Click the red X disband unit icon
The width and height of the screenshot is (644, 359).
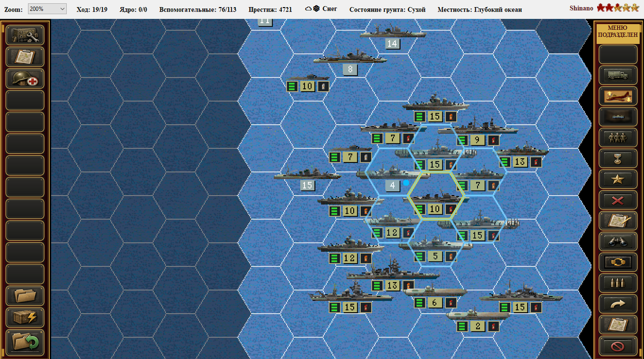pos(618,200)
